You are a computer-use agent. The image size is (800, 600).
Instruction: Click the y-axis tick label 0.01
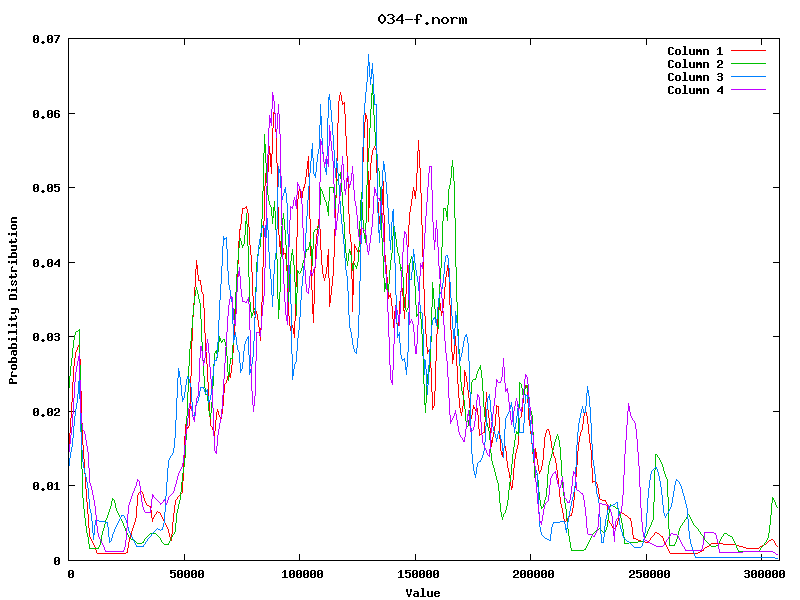point(46,486)
